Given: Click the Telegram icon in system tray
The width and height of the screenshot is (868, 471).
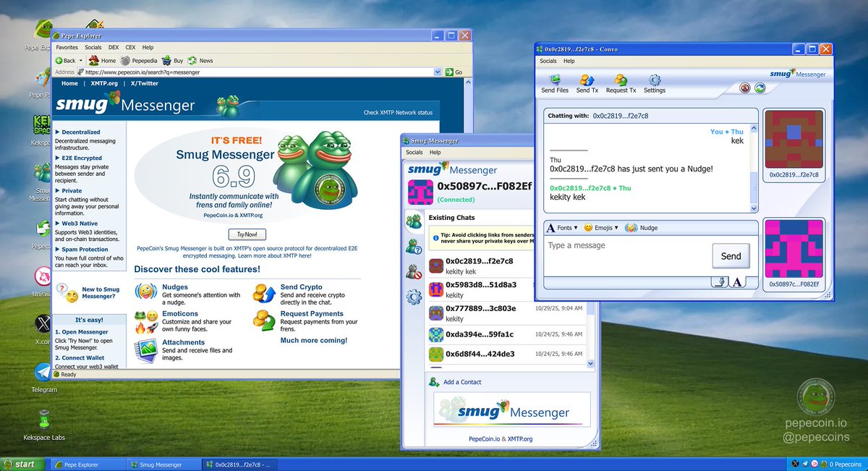Looking at the screenshot, I should 806,464.
